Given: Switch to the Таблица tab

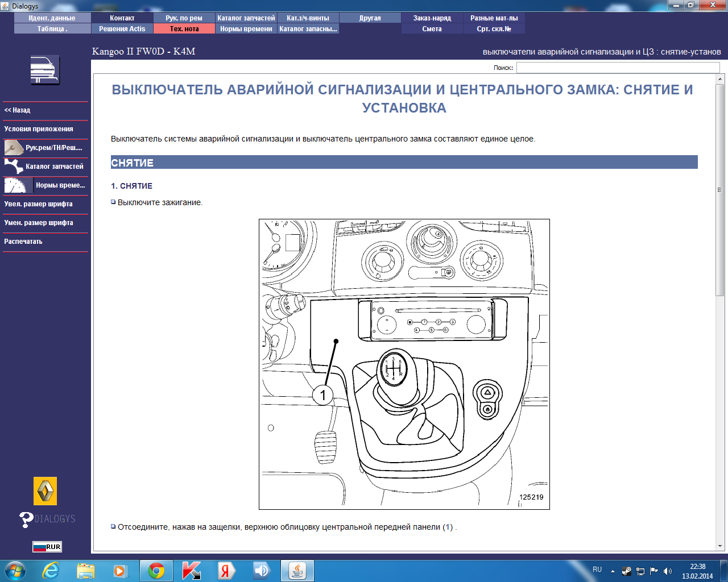Looking at the screenshot, I should click(52, 29).
